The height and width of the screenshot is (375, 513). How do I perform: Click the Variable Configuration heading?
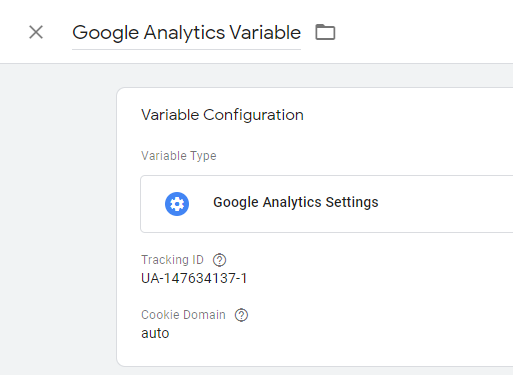(222, 115)
